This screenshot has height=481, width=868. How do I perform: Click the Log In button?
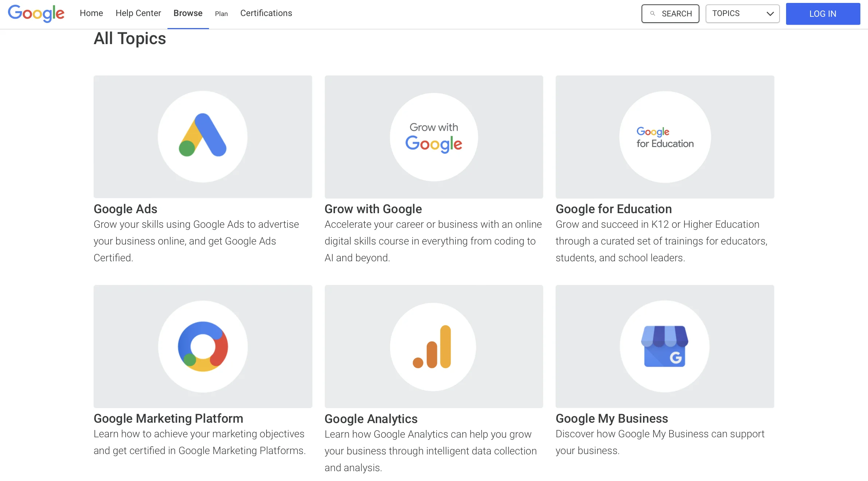[x=823, y=14]
